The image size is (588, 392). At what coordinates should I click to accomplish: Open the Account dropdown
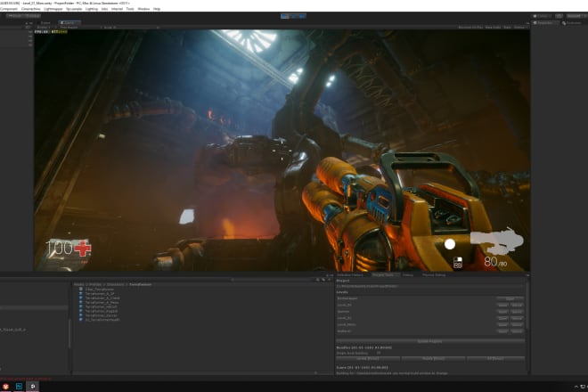[x=576, y=16]
